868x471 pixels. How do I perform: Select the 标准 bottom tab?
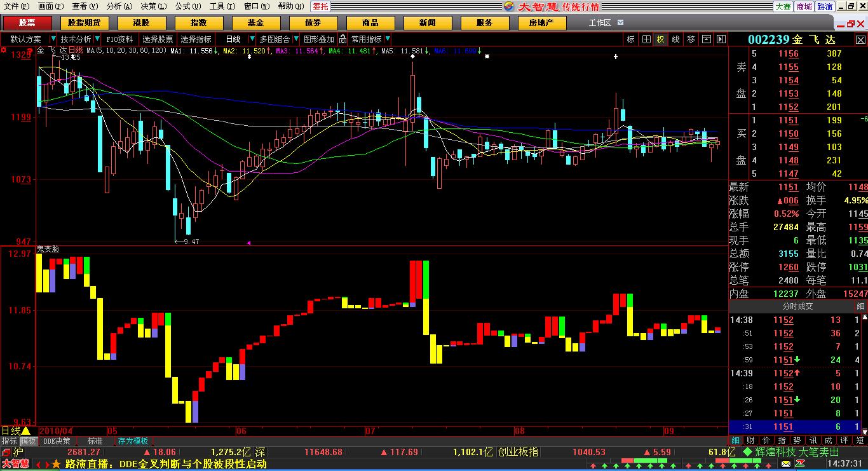click(x=95, y=441)
